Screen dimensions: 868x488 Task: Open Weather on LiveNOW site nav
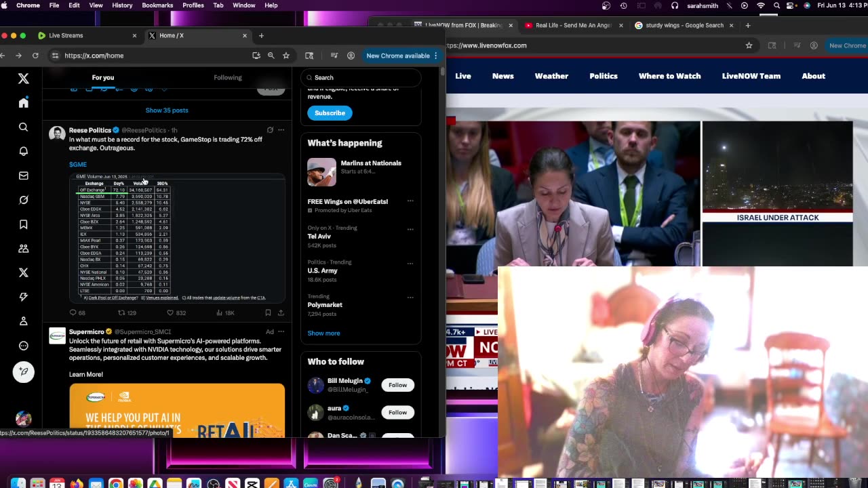(x=551, y=76)
